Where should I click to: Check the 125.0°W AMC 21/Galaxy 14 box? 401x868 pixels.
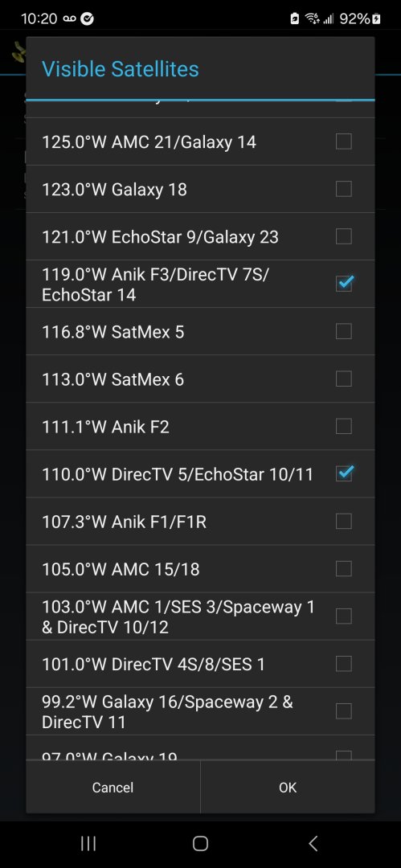tap(344, 141)
